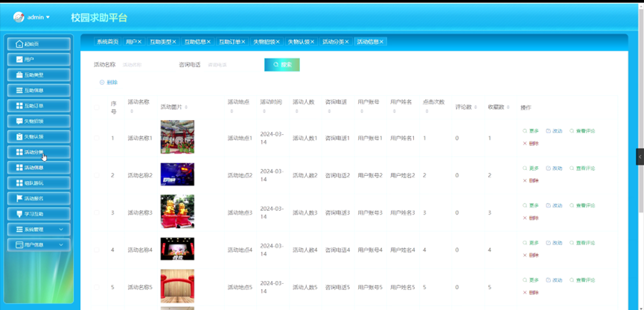Check the box for row 活动名称5
The height and width of the screenshot is (310, 644).
[x=97, y=287]
